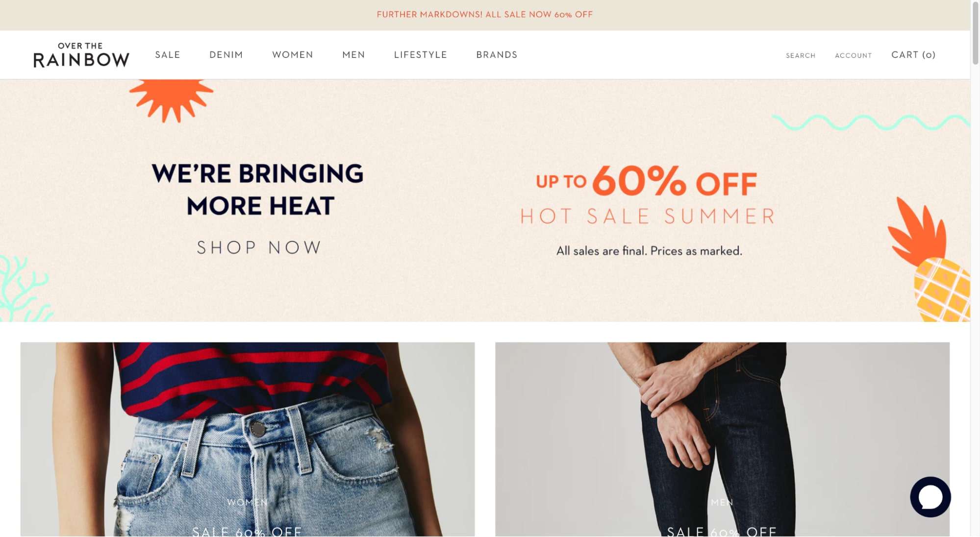Open CART (0)
This screenshot has height=537, width=980.
click(913, 55)
